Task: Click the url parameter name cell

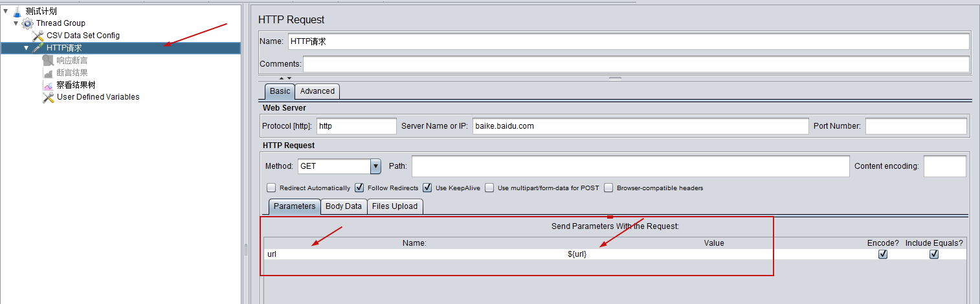Action: 414,254
